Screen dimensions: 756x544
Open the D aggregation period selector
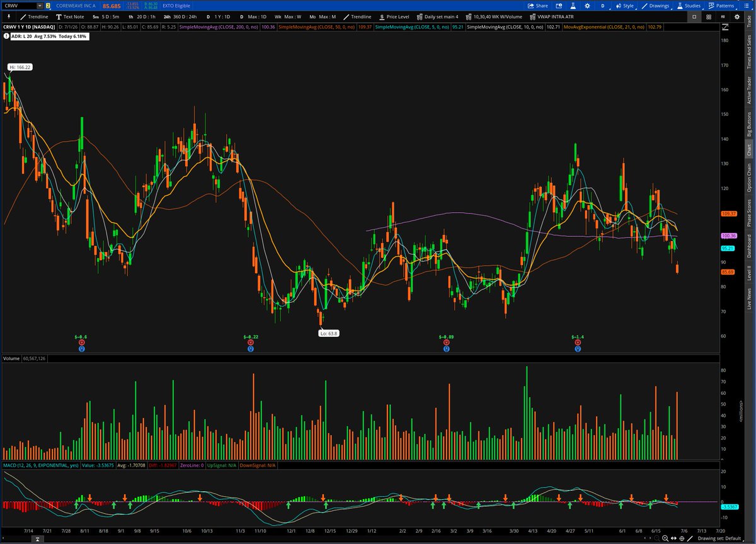point(603,6)
